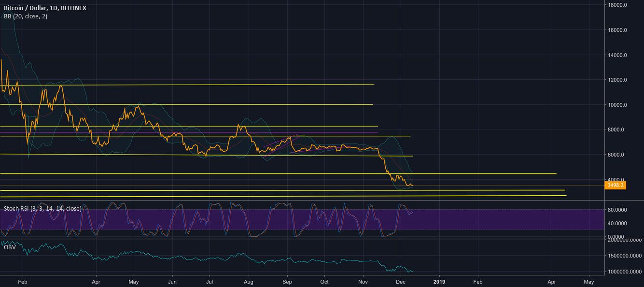The image size is (644, 287).
Task: Click the OBV indicator label
Action: [x=10, y=247]
